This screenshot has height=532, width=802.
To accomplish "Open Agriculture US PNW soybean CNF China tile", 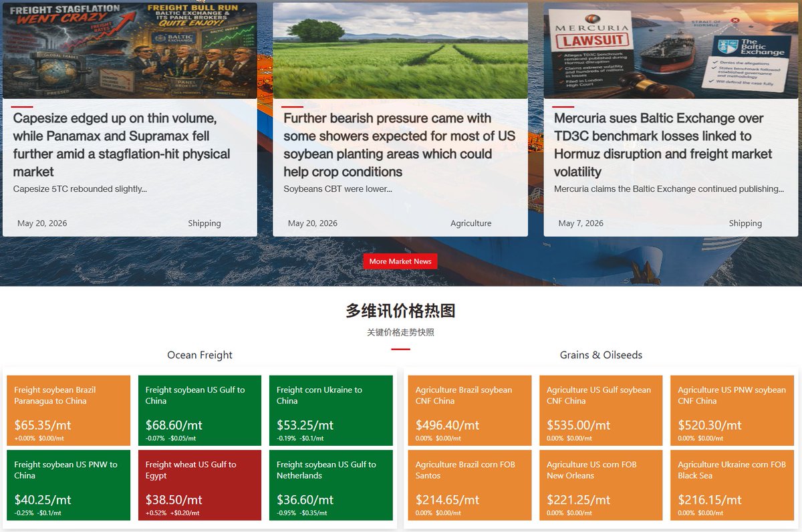I will pyautogui.click(x=732, y=410).
